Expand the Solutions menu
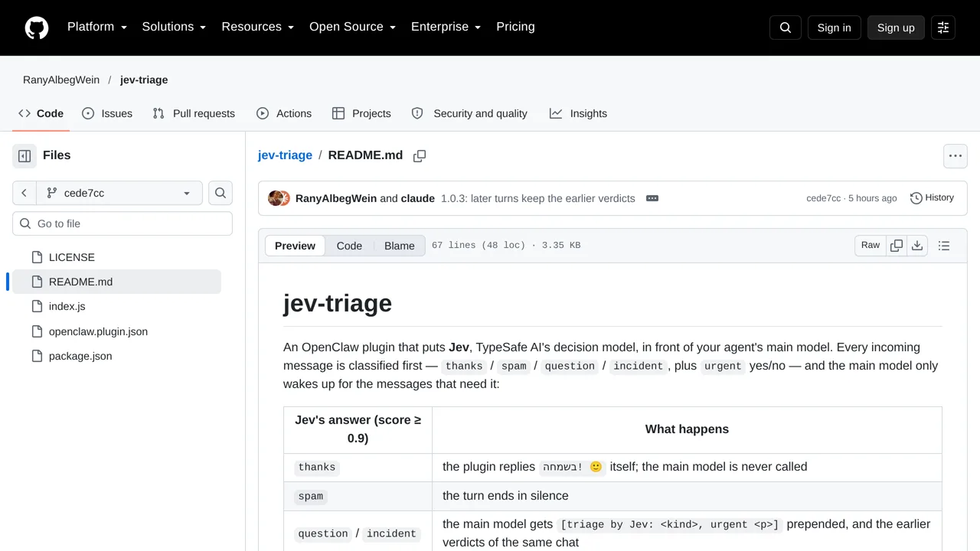 pyautogui.click(x=175, y=27)
